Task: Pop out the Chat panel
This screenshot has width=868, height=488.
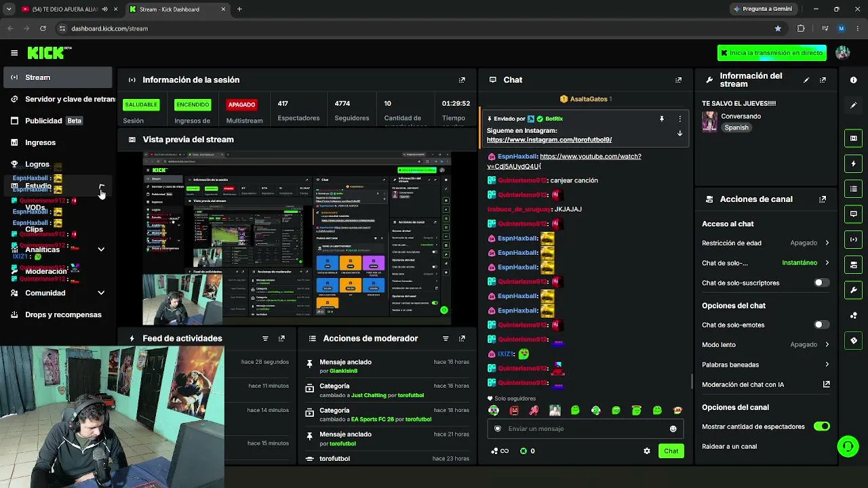Action: pyautogui.click(x=678, y=80)
